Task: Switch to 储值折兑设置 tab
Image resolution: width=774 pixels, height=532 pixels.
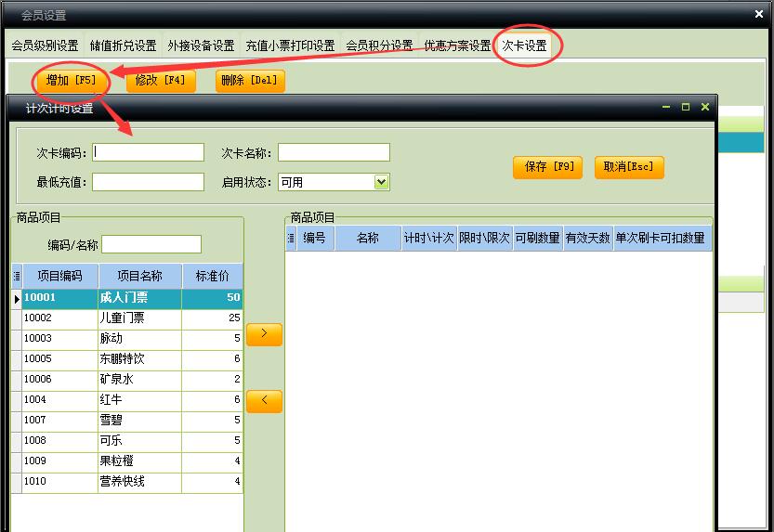Action: pos(123,45)
